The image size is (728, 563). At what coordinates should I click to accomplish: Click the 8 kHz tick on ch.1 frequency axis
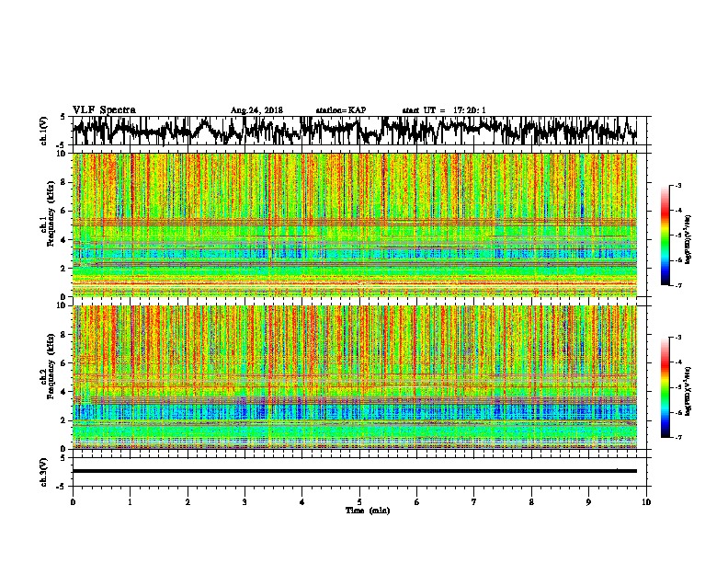(x=64, y=182)
